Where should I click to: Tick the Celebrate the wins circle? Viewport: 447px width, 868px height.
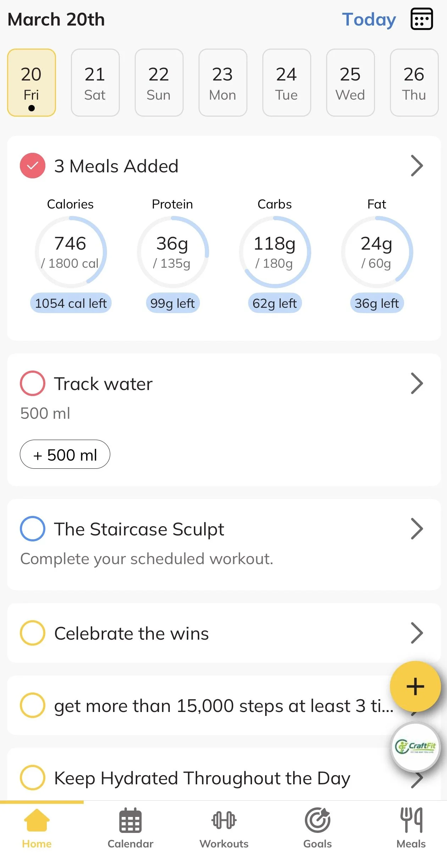(x=32, y=633)
